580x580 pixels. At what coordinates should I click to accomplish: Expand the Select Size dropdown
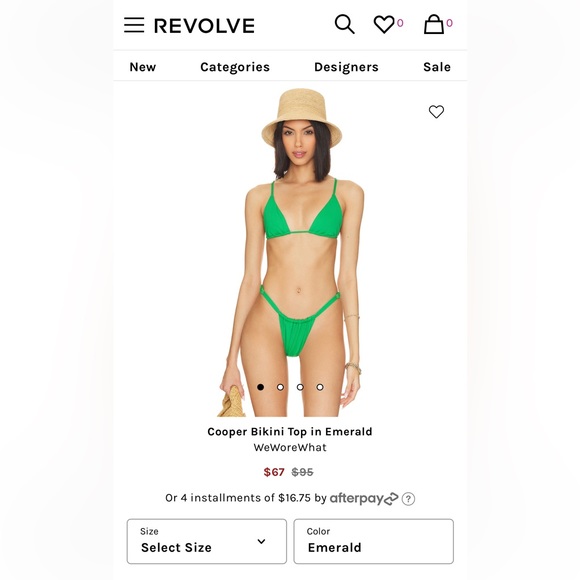[207, 541]
